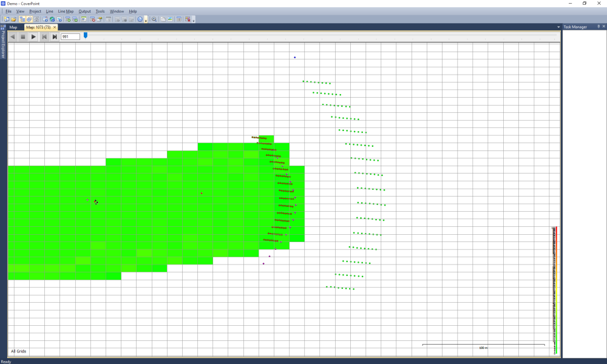
Task: Pin the Task Manager panel
Action: tap(597, 27)
